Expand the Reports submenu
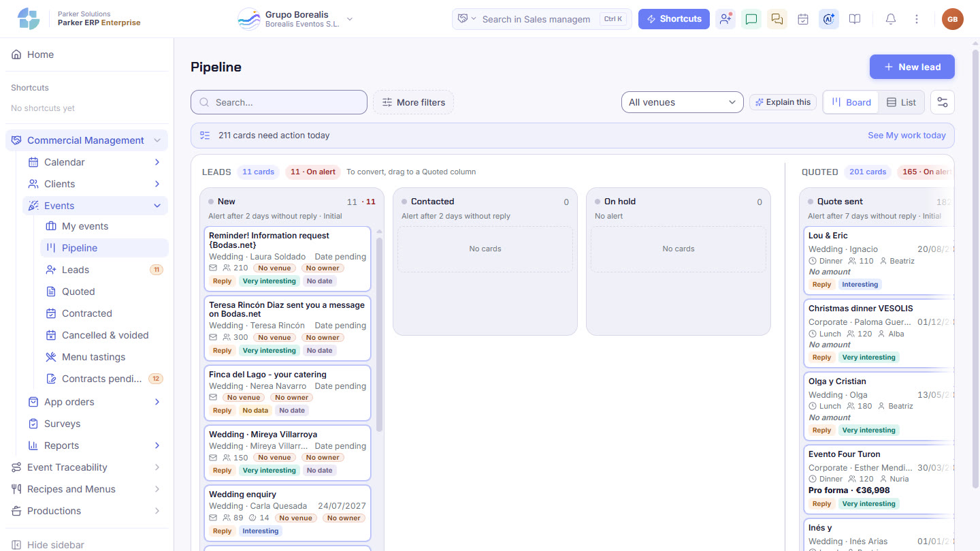The width and height of the screenshot is (980, 551). [x=157, y=445]
